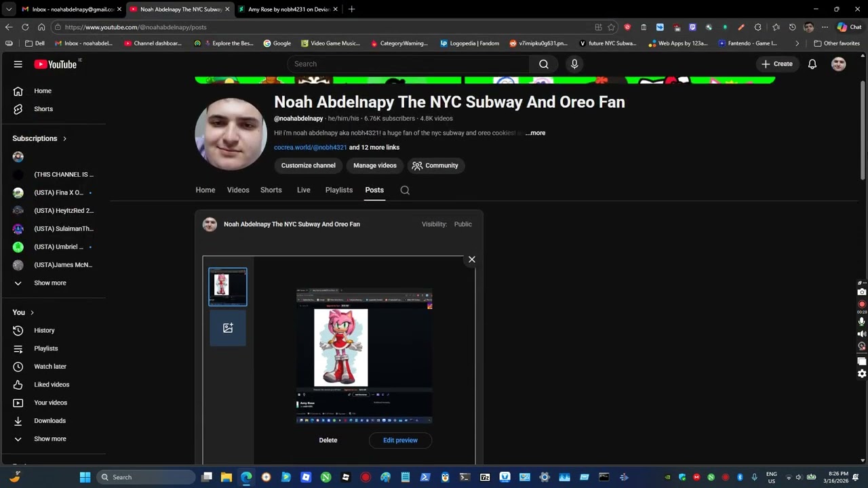Close the image preview with the X
This screenshot has height=488, width=868.
pos(472,260)
